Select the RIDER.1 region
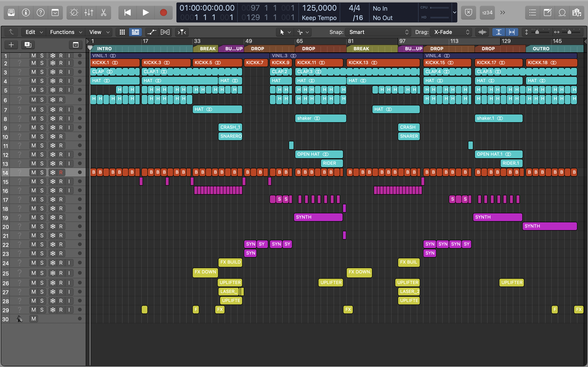 pos(511,163)
